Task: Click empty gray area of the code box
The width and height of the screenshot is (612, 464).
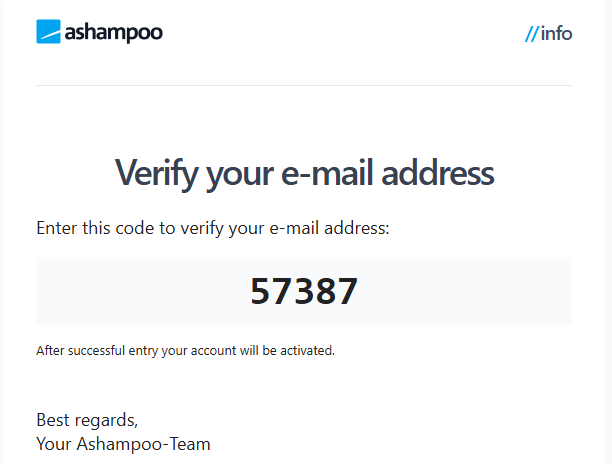Action: tap(468, 291)
